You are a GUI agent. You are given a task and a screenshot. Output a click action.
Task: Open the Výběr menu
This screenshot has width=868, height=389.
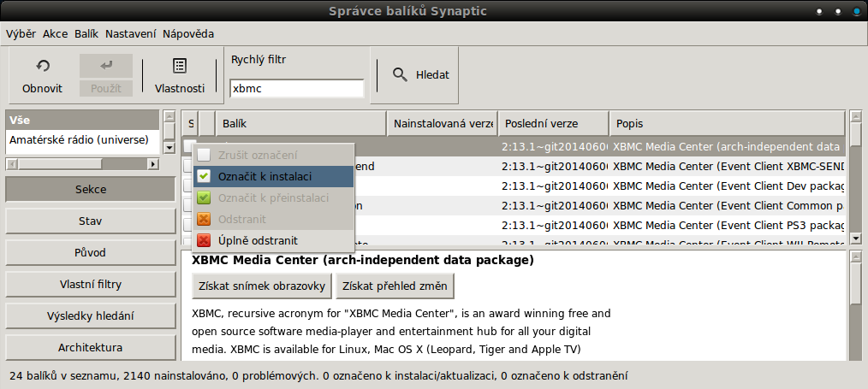click(21, 33)
